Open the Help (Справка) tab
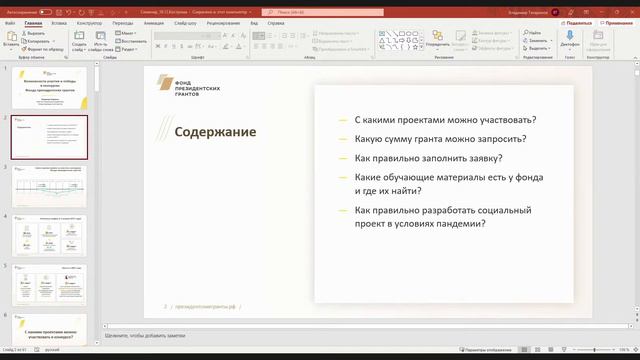The height and width of the screenshot is (360, 640). point(276,23)
